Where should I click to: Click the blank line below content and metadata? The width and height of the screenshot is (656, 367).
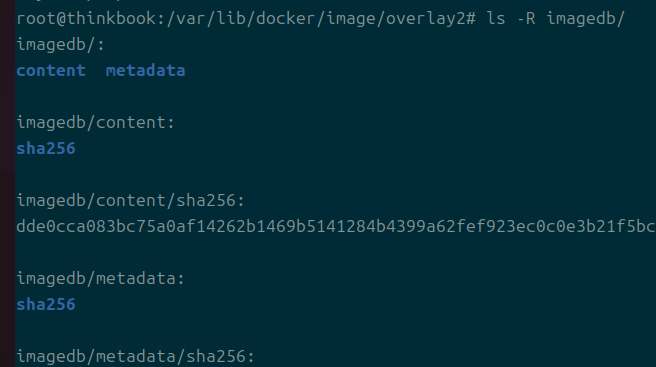[336, 97]
